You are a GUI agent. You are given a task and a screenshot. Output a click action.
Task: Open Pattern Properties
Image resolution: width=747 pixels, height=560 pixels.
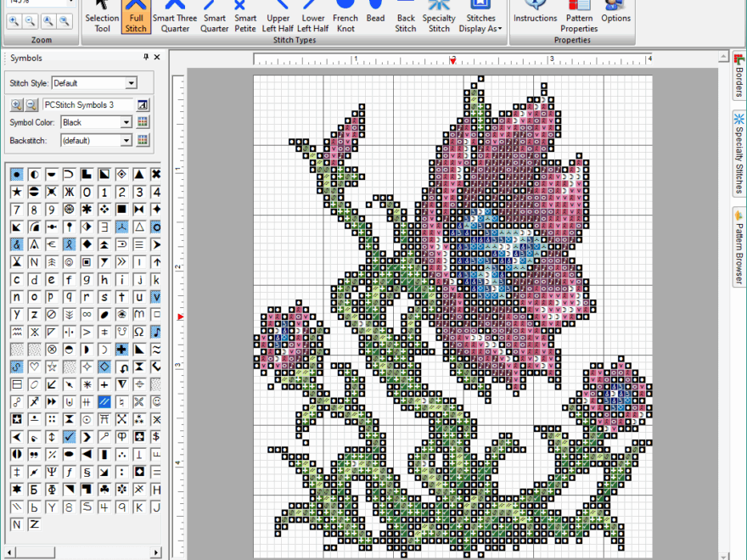(578, 17)
